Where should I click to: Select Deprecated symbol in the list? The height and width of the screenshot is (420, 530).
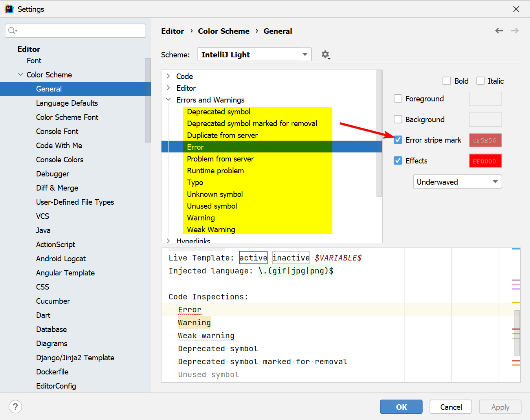coord(218,112)
